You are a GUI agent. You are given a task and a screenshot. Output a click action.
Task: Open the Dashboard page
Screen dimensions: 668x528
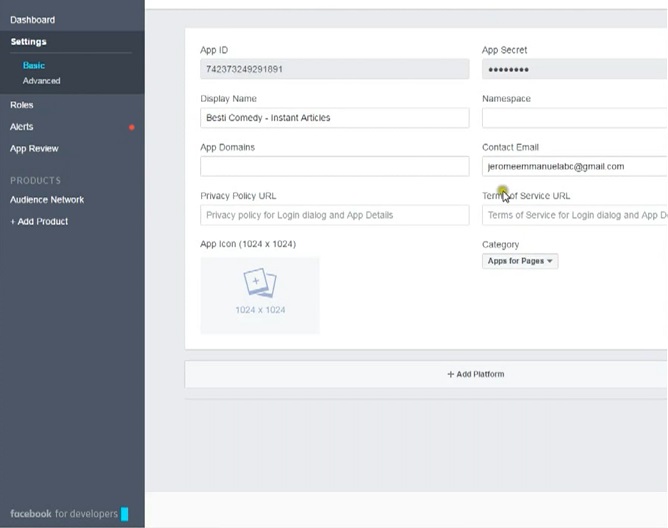coord(32,20)
